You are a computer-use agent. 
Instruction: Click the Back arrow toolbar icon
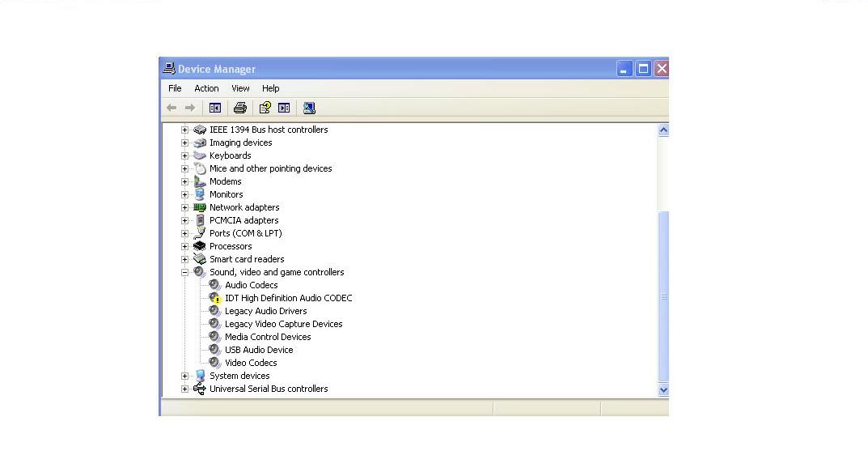pos(171,108)
